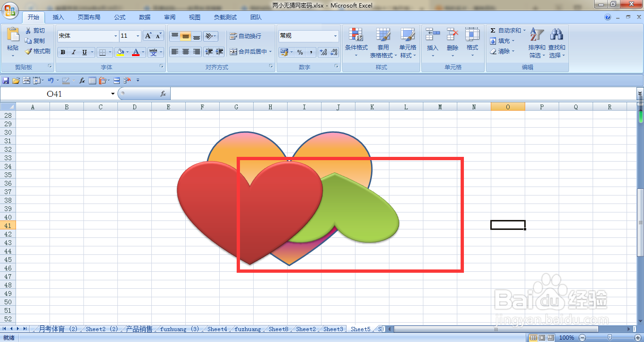Click the Cut (剪切) scissors icon

click(28, 31)
